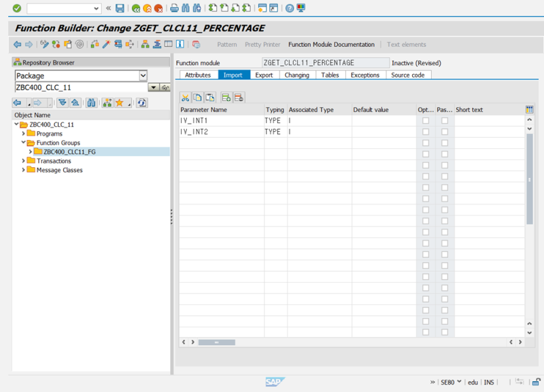Click the First Page icon
Image resolution: width=544 pixels, height=392 pixels.
coord(212,8)
